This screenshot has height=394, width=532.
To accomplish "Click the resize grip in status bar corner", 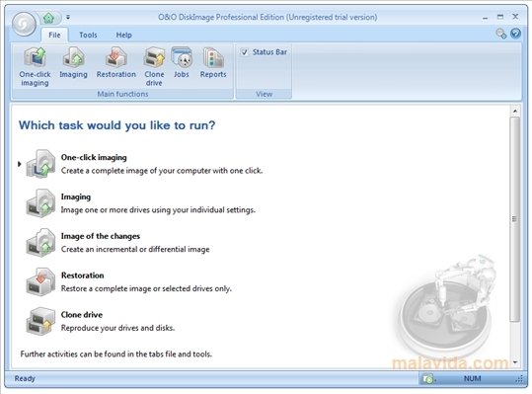I will point(519,379).
